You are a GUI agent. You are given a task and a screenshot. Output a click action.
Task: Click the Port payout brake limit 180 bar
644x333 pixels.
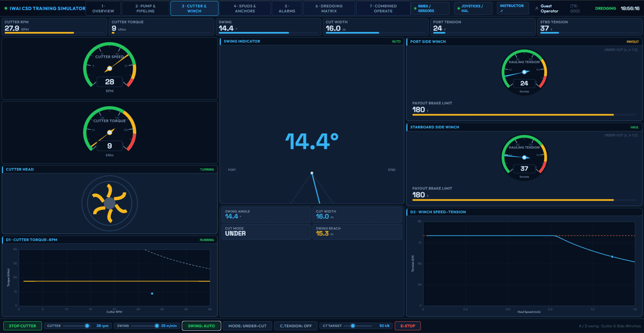524,115
